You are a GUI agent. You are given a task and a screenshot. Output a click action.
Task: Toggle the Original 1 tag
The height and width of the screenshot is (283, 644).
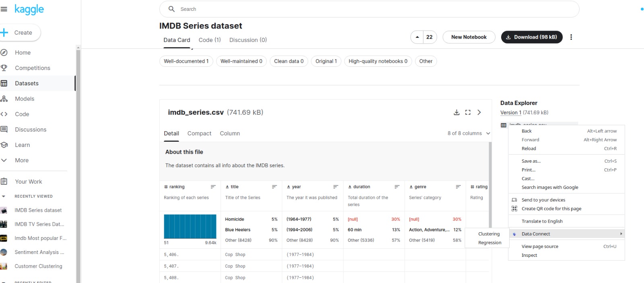pos(326,61)
